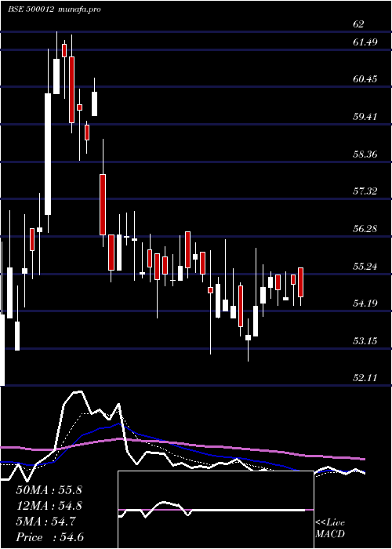Viewport: 392px width, 549px height.
Task: Click the last red candlestick on the right
Action: tap(300, 282)
